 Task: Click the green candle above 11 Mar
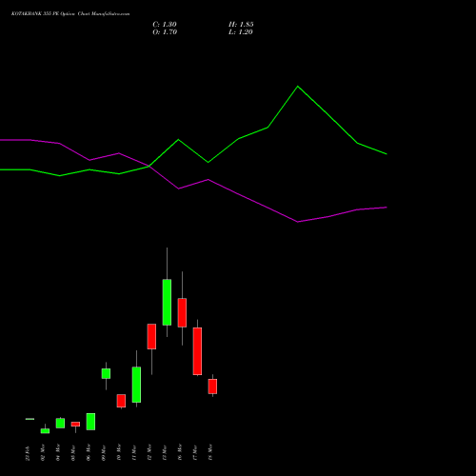pyautogui.click(x=136, y=385)
